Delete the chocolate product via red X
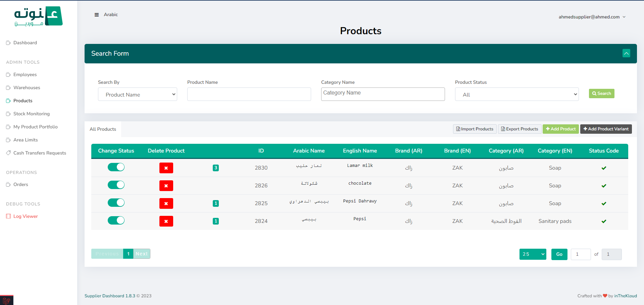Image resolution: width=644 pixels, height=305 pixels. (166, 186)
